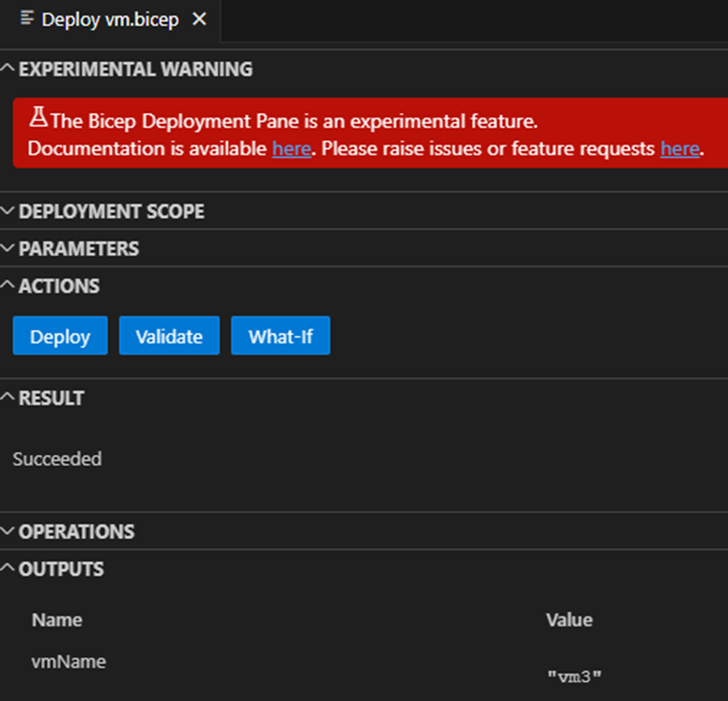Click the beaker icon in the warning banner
The width and height of the screenshot is (728, 701).
38,119
